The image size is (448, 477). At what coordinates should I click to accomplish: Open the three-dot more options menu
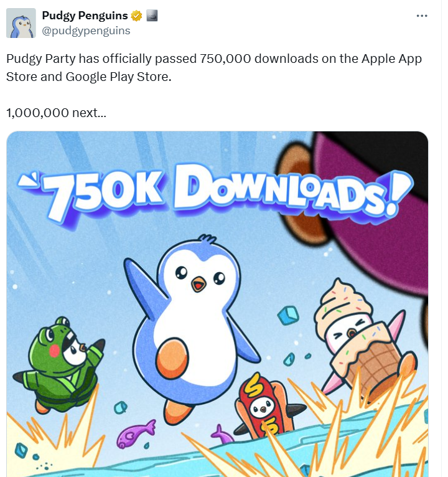coord(422,16)
